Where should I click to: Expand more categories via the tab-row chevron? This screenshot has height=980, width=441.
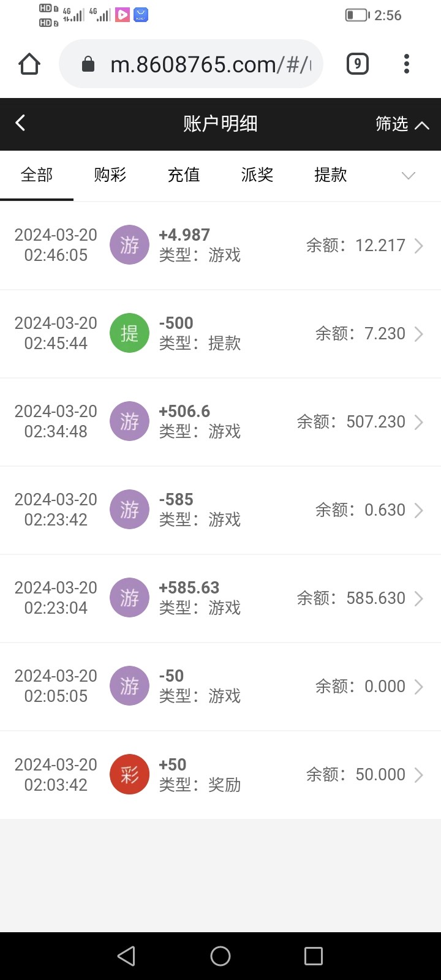[x=408, y=176]
